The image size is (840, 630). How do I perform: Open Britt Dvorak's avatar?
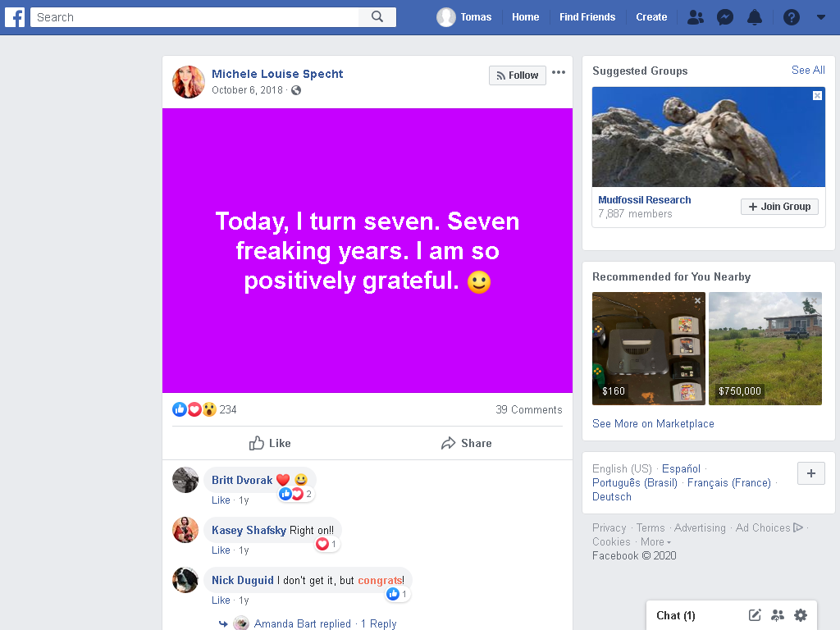click(x=185, y=480)
